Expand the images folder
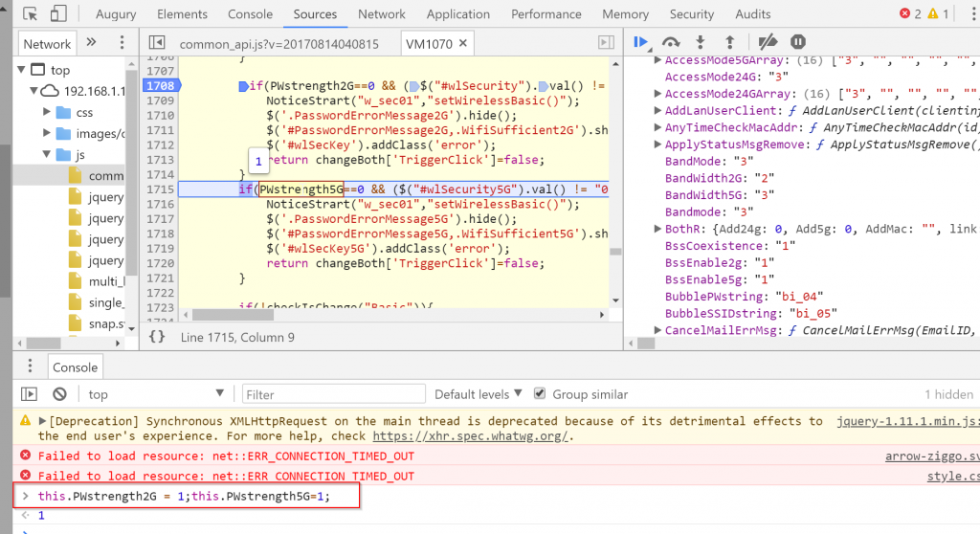980x534 pixels. pyautogui.click(x=47, y=133)
